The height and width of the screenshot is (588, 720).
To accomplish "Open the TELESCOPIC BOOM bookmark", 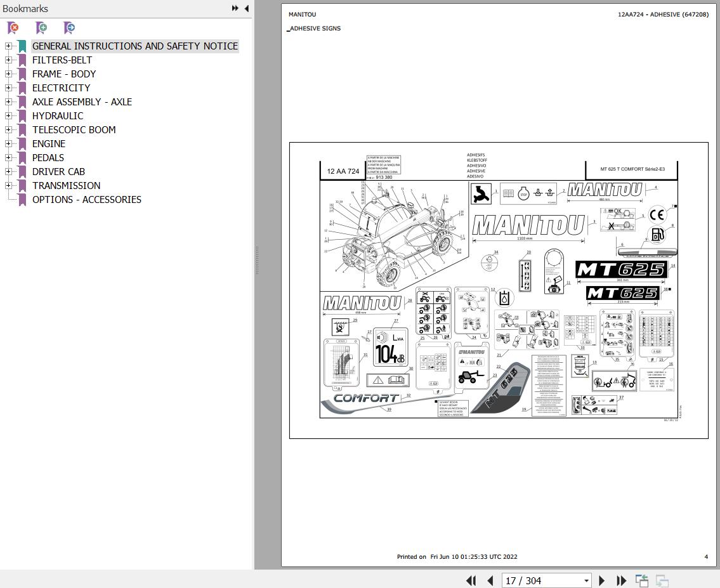I will point(74,130).
